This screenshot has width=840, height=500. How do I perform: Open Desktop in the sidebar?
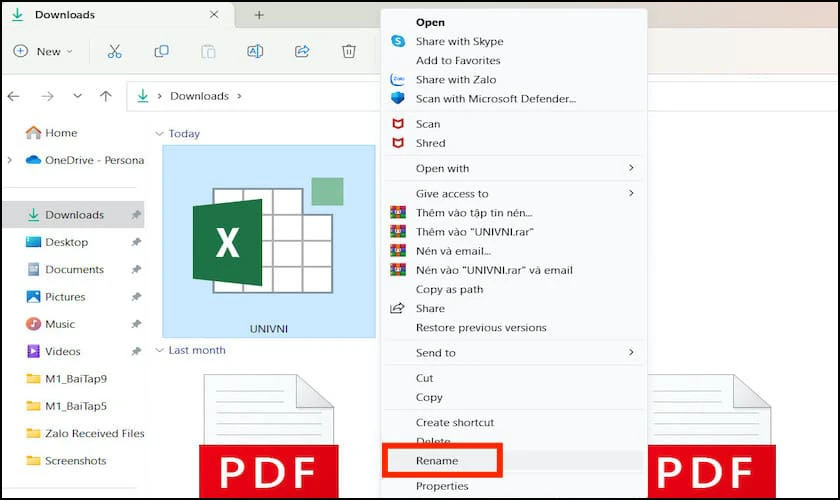coord(57,242)
